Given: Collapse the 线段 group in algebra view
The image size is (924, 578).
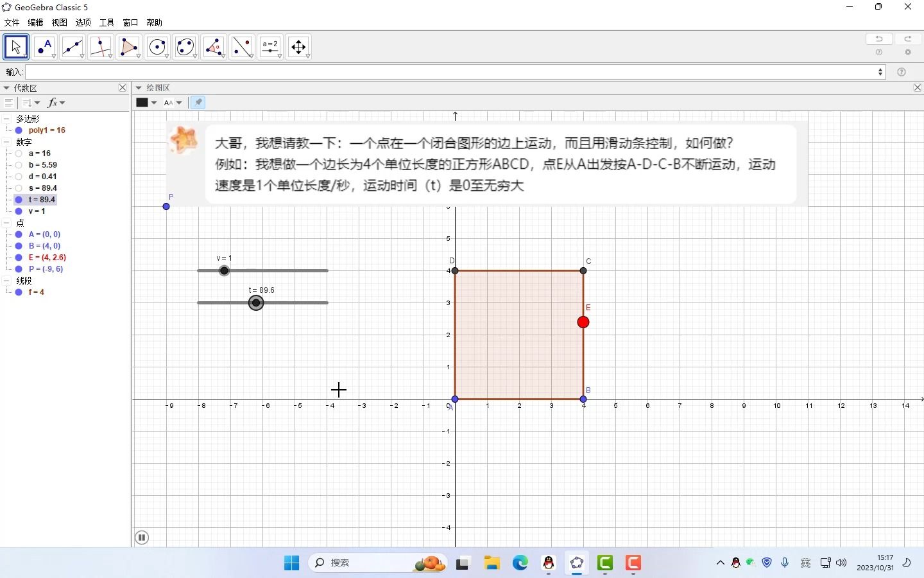Looking at the screenshot, I should pos(6,281).
